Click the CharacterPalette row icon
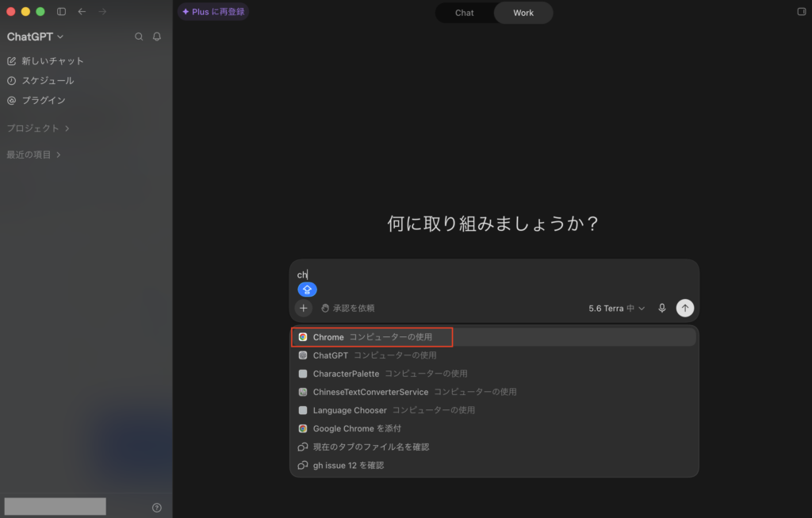 click(x=303, y=374)
